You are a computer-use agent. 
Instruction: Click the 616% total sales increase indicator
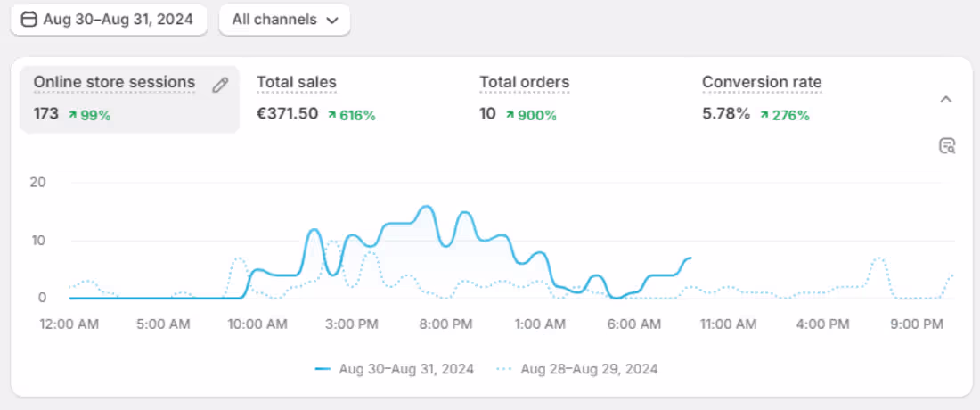(351, 115)
